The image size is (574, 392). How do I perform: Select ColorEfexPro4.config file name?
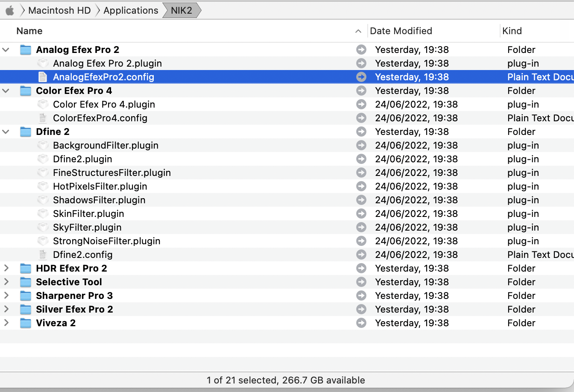[x=100, y=118]
